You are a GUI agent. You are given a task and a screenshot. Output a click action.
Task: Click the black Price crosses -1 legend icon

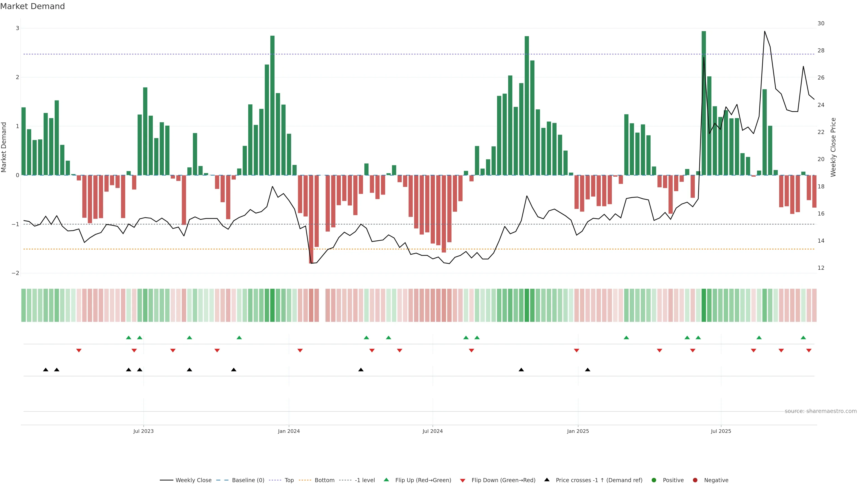547,480
